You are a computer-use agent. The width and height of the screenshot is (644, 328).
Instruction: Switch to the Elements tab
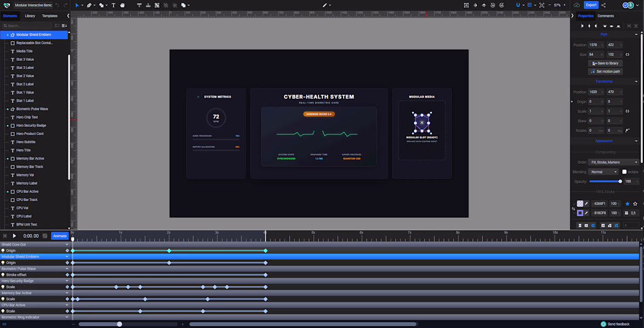pyautogui.click(x=11, y=16)
